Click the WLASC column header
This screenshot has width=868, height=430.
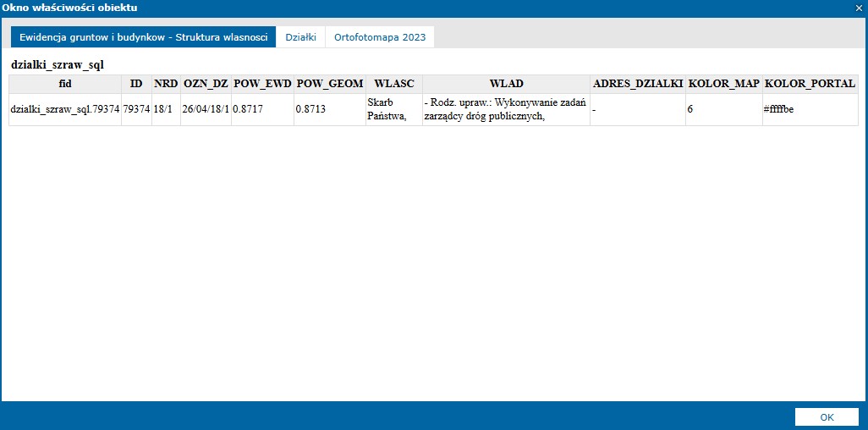(x=393, y=84)
